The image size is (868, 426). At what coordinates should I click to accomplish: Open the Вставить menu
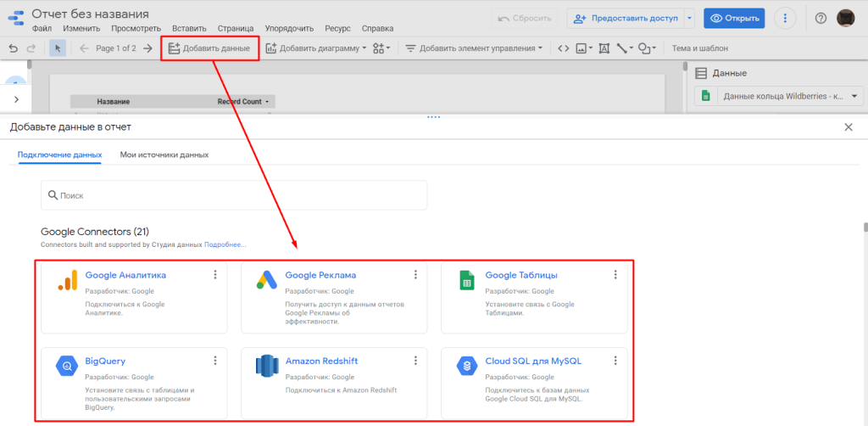(x=189, y=28)
